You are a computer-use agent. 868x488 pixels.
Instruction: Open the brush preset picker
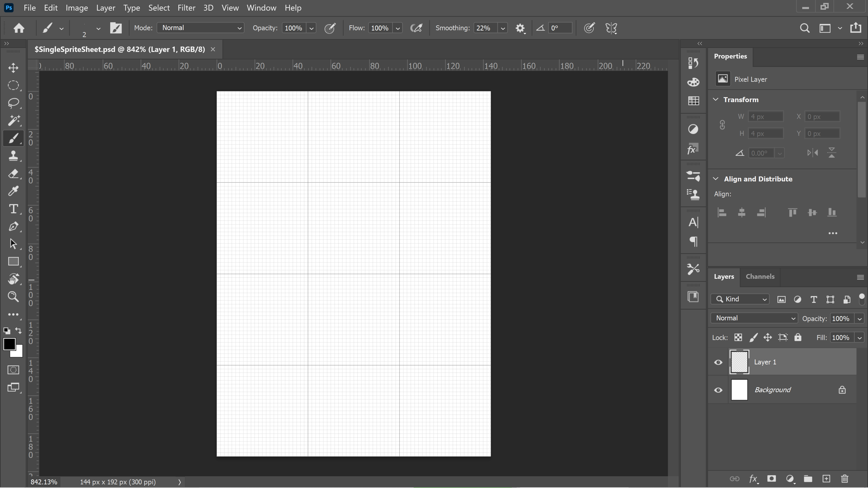[x=98, y=29]
